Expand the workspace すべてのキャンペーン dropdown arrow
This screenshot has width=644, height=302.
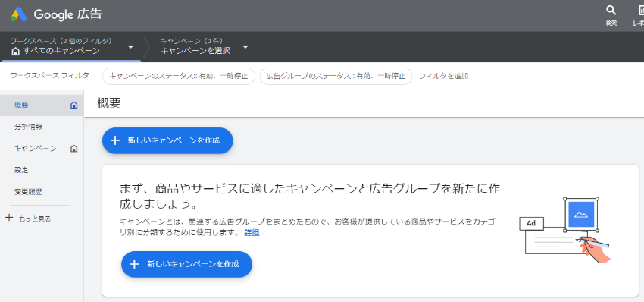coord(130,47)
